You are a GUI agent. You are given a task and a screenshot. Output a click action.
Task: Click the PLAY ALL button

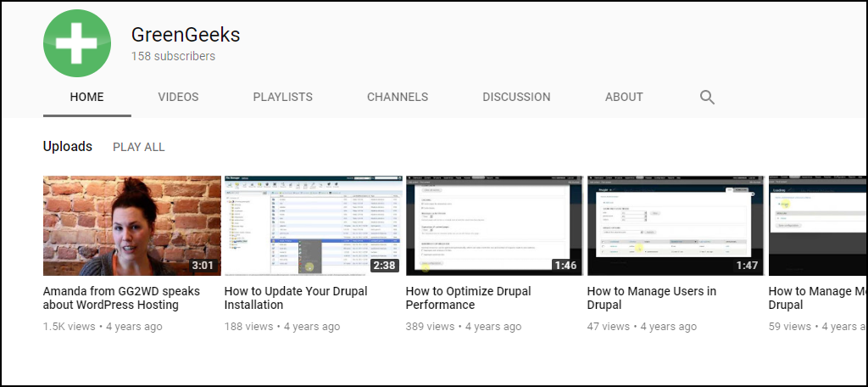tap(138, 147)
